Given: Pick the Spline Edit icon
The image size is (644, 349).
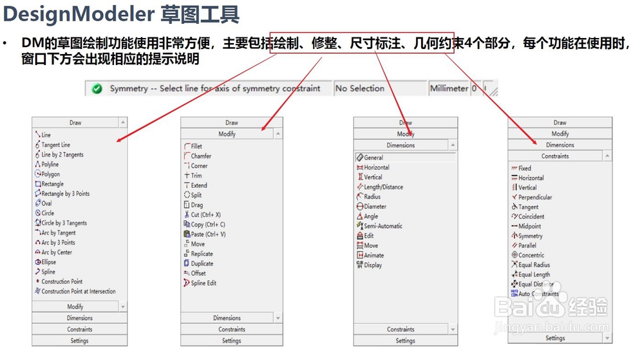Looking at the screenshot, I should pos(187,283).
